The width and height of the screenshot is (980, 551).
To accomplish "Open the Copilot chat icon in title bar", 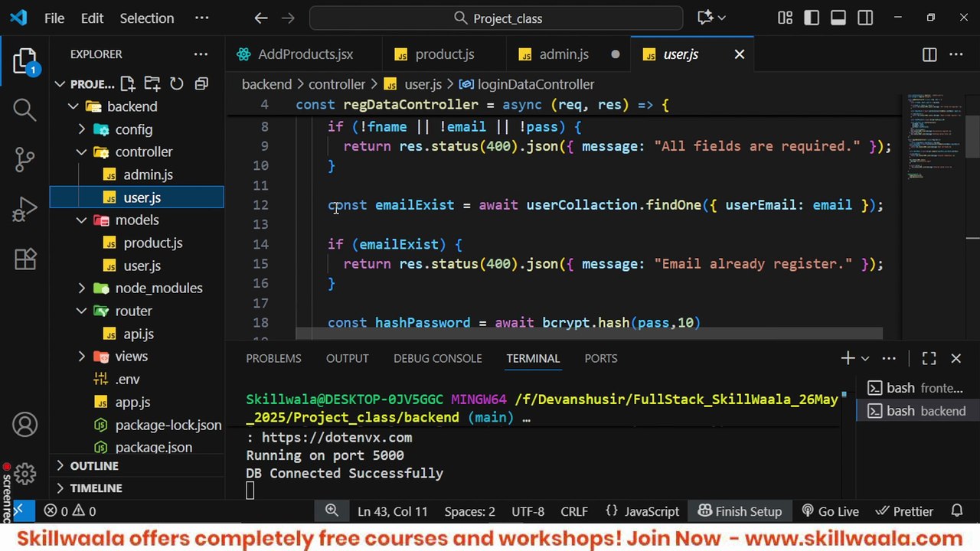I will [705, 18].
